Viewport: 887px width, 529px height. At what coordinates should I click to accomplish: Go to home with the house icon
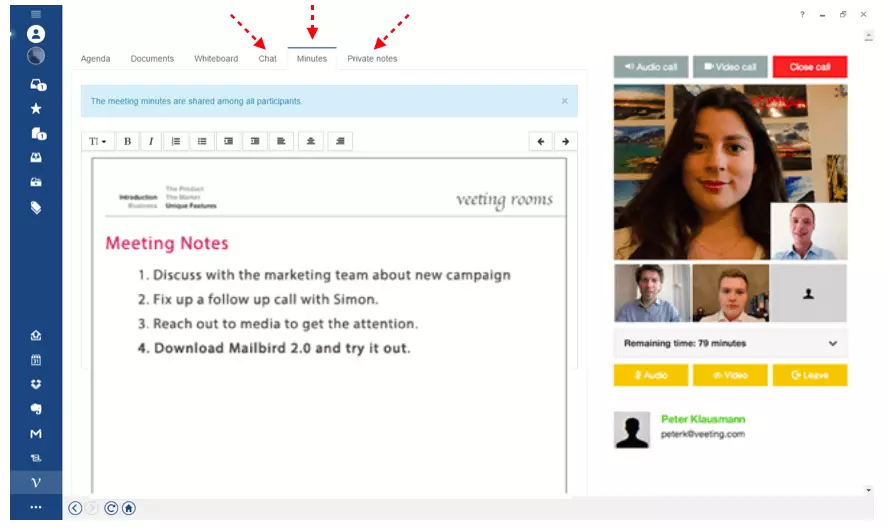(x=129, y=508)
